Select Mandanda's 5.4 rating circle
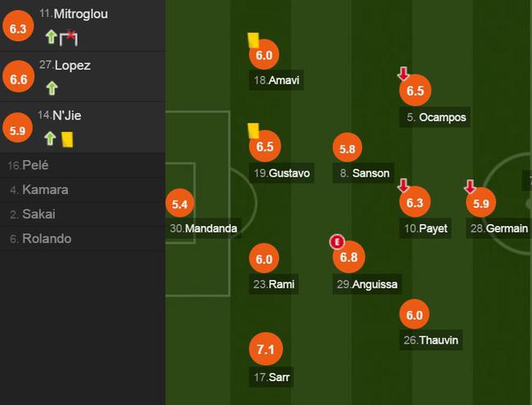The height and width of the screenshot is (405, 532). [179, 204]
